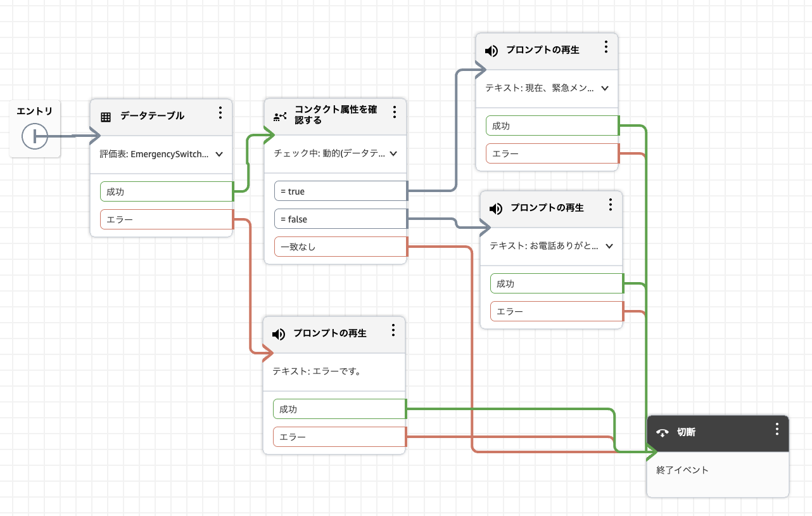
Task: Click the speaker icon on the エラーです prompt block
Action: [277, 334]
